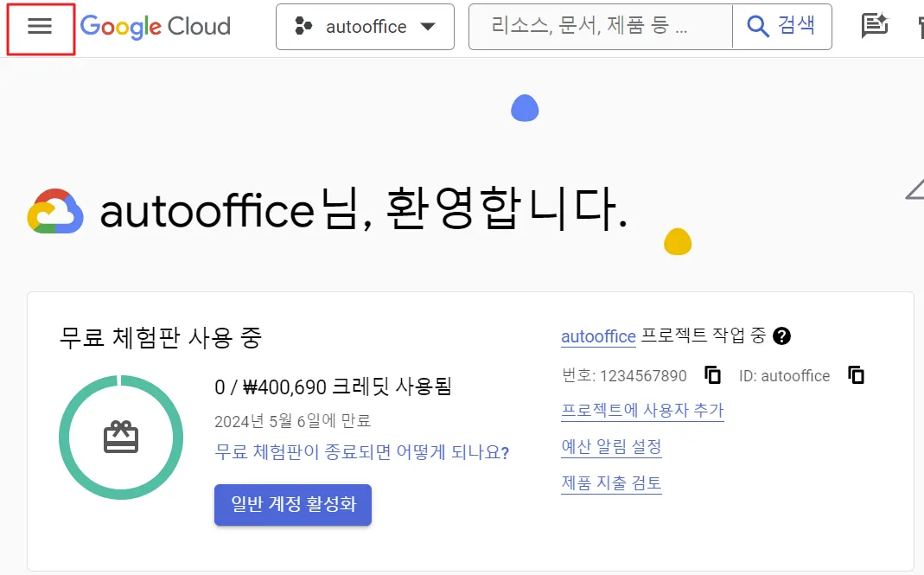Open 프로젝트에 사용자 추가 link
The height and width of the screenshot is (575, 924).
point(642,411)
